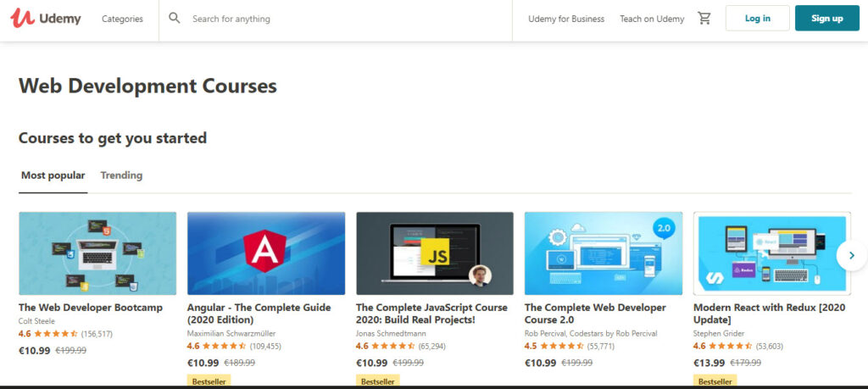Switch to the Trending tab
The height and width of the screenshot is (389, 868).
(121, 175)
